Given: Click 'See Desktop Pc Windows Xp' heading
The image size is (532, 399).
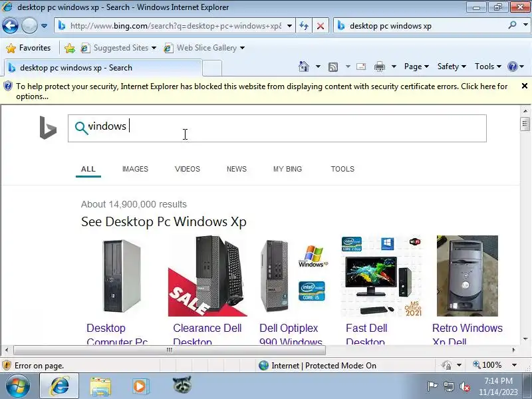Looking at the screenshot, I should click(x=164, y=221).
